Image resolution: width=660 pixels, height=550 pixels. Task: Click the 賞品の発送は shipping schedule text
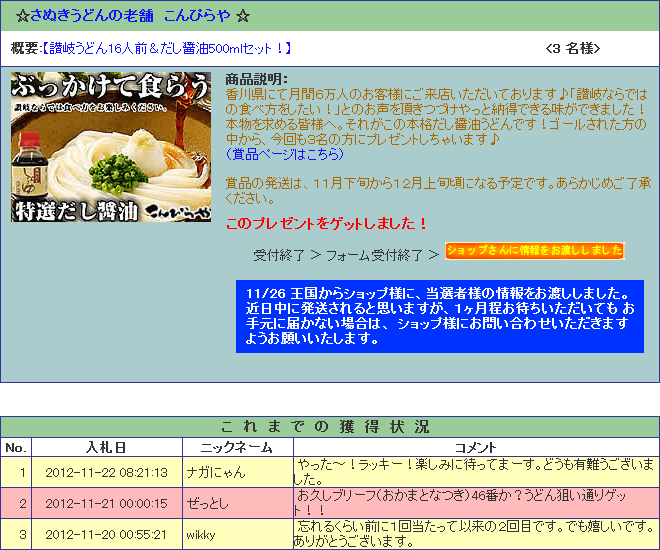(438, 191)
